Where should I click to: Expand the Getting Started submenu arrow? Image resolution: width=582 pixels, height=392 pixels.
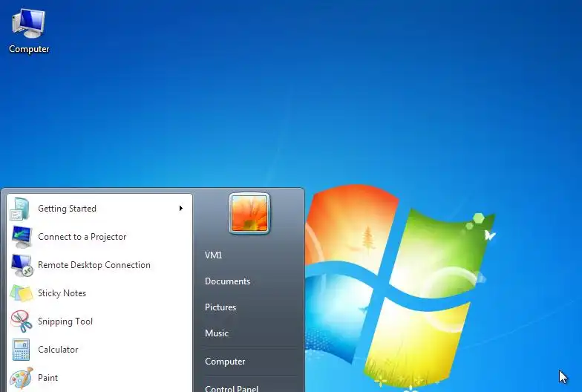pyautogui.click(x=181, y=208)
